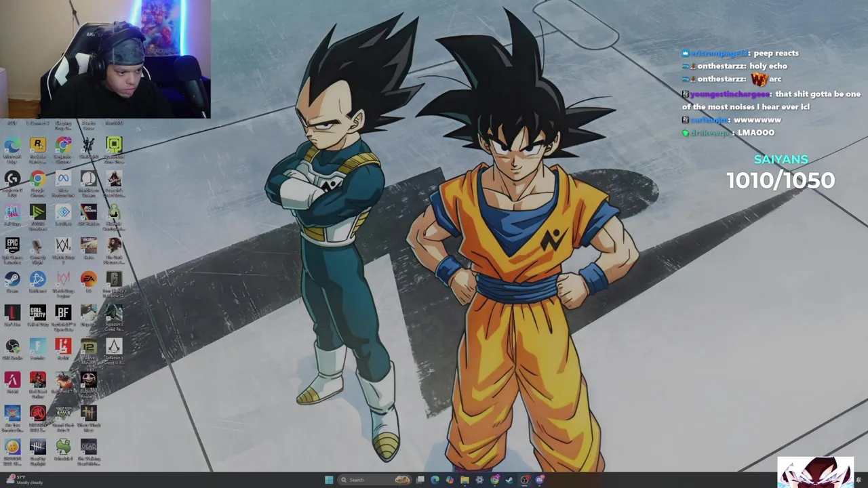This screenshot has height=488, width=868.
Task: Launch the Fortnite desktop shortcut
Action: tap(37, 350)
